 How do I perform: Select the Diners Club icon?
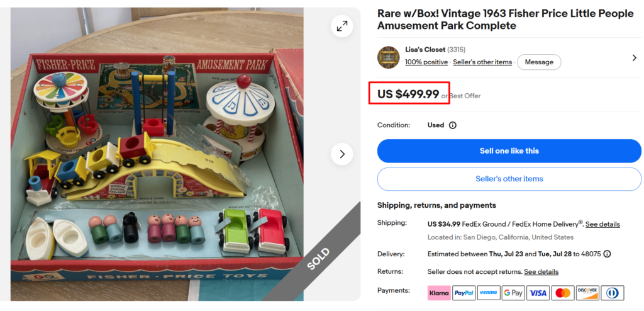tap(613, 293)
